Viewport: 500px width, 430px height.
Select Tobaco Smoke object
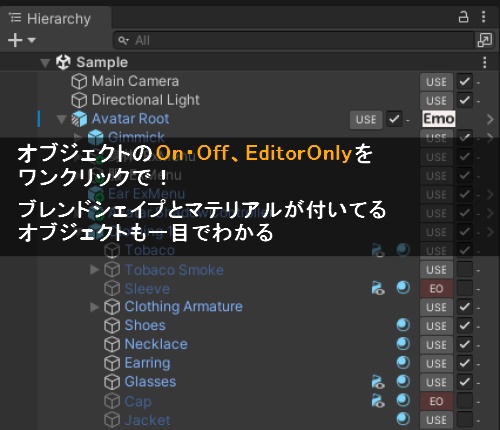tap(174, 270)
